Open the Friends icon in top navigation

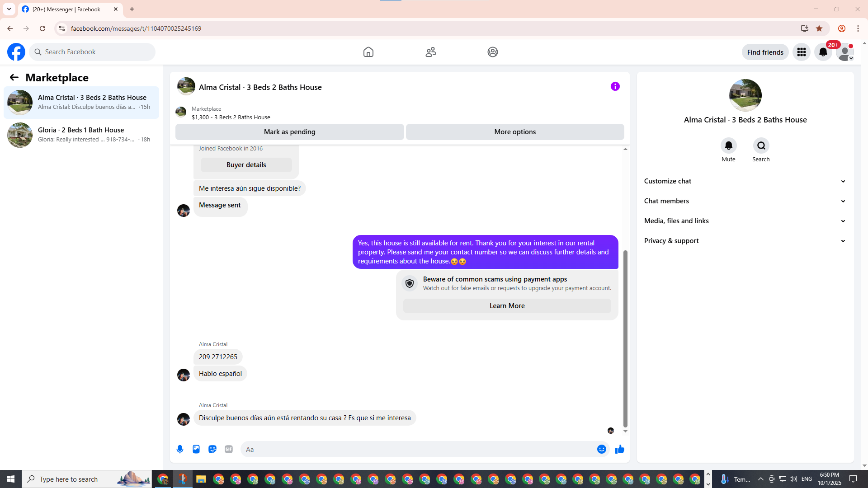(431, 52)
